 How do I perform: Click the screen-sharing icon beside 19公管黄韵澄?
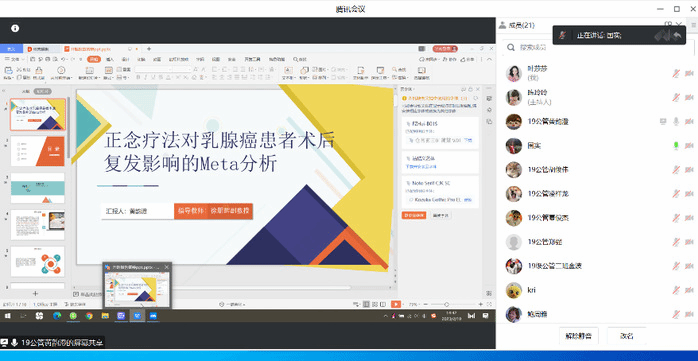(x=663, y=121)
